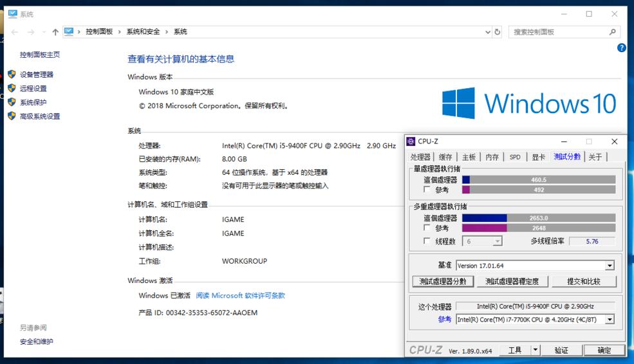This screenshot has height=364, width=634.
Task: Click the refresh icon in address bar
Action: [x=498, y=32]
